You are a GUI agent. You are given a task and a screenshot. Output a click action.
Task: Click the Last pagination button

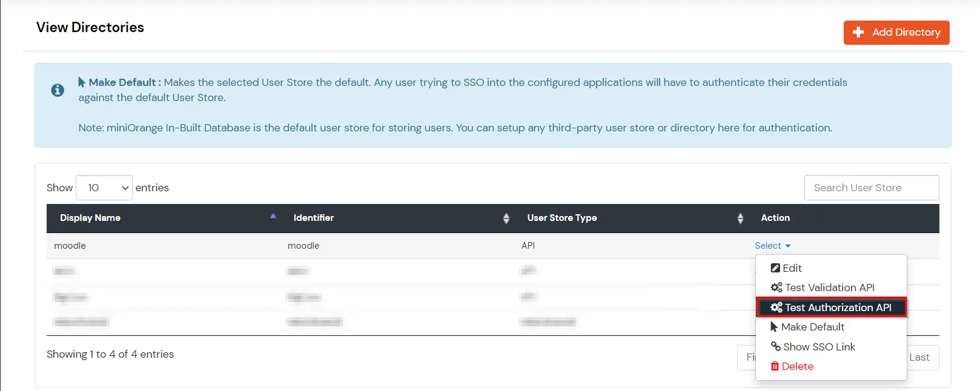[921, 357]
